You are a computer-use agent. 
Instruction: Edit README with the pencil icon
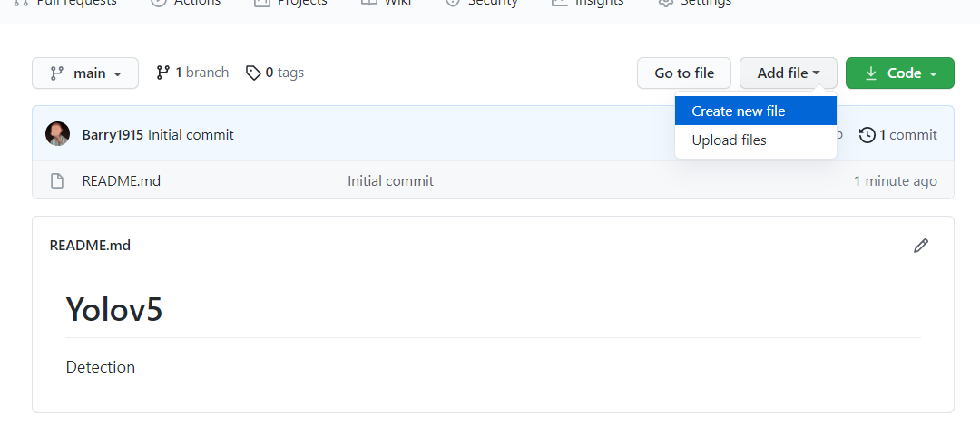[x=921, y=246]
